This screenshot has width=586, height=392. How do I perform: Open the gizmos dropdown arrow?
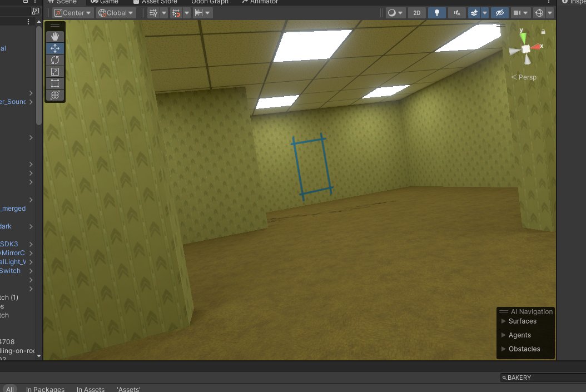550,13
